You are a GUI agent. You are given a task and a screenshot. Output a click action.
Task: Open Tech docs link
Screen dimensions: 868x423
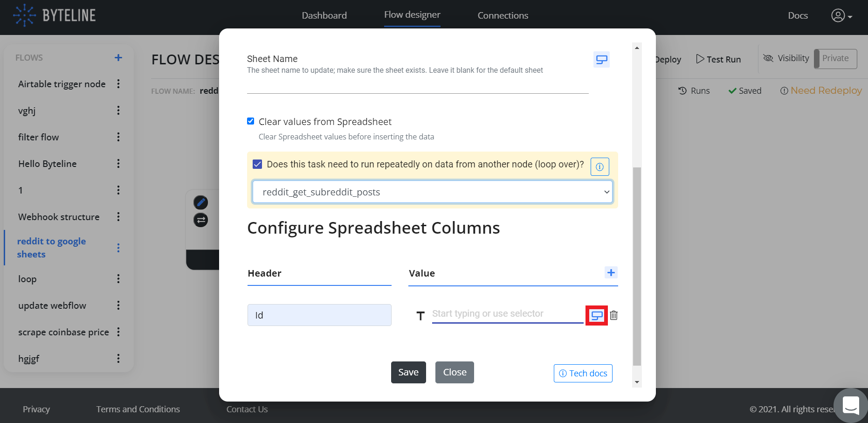click(x=583, y=373)
